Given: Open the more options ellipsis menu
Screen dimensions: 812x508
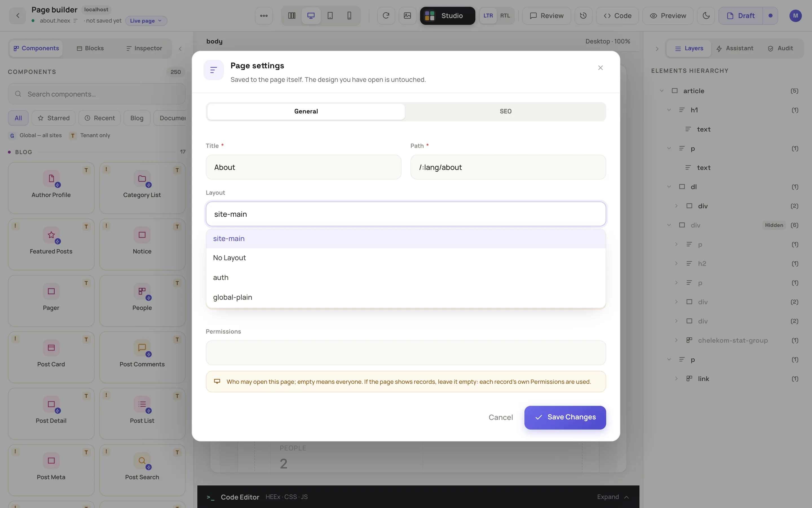Looking at the screenshot, I should (x=264, y=16).
